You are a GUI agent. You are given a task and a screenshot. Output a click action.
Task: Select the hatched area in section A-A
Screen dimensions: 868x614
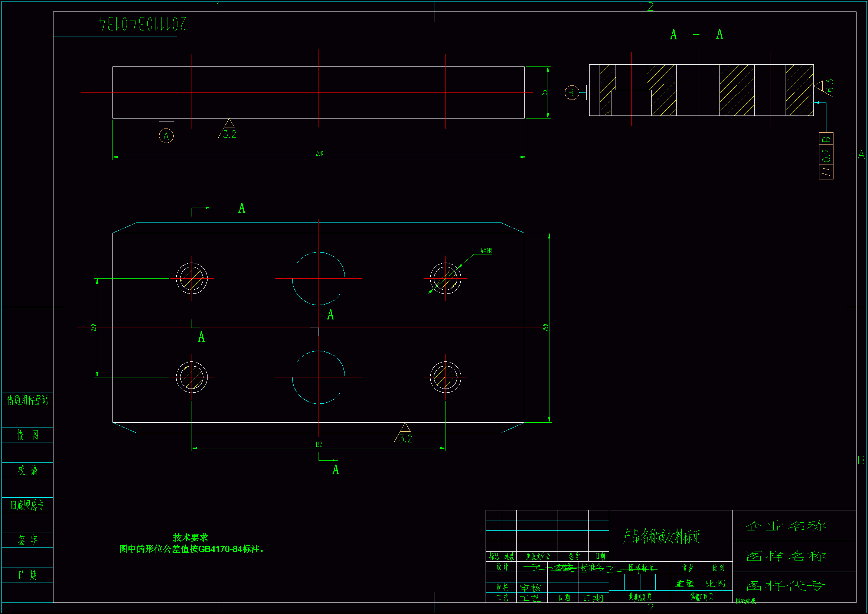pos(737,90)
